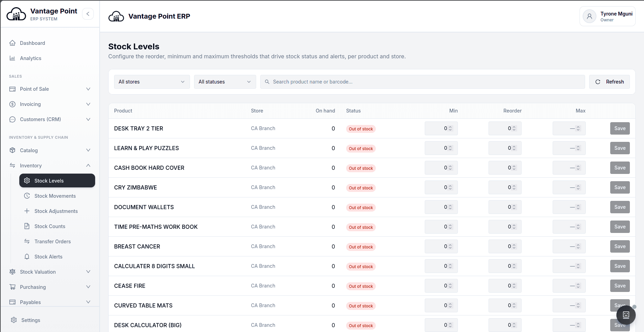Open the Dashboard home icon
The width and height of the screenshot is (644, 332).
pos(12,43)
